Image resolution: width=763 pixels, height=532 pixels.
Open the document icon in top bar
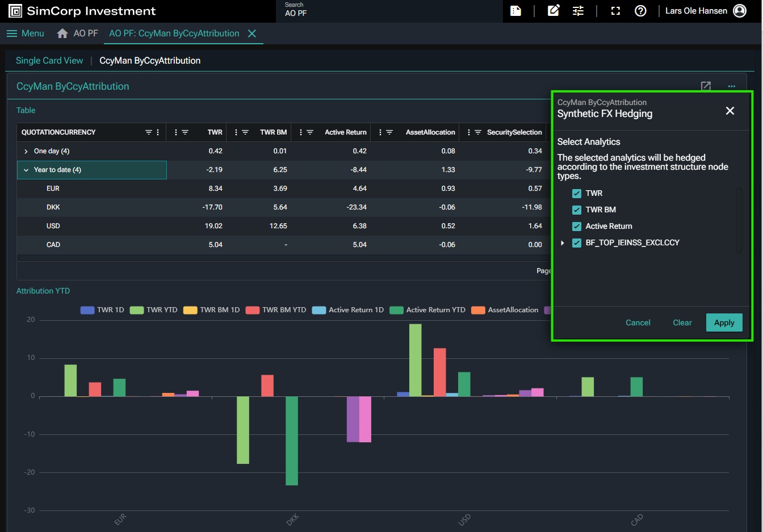click(x=515, y=11)
